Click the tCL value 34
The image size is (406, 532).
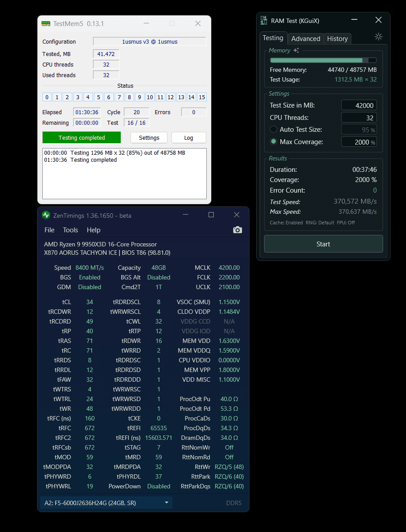click(89, 302)
